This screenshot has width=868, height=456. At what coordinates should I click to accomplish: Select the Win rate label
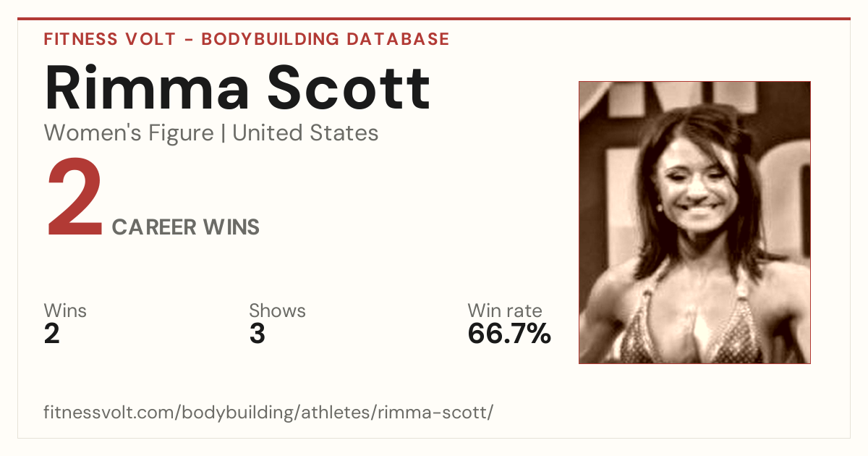coord(505,311)
